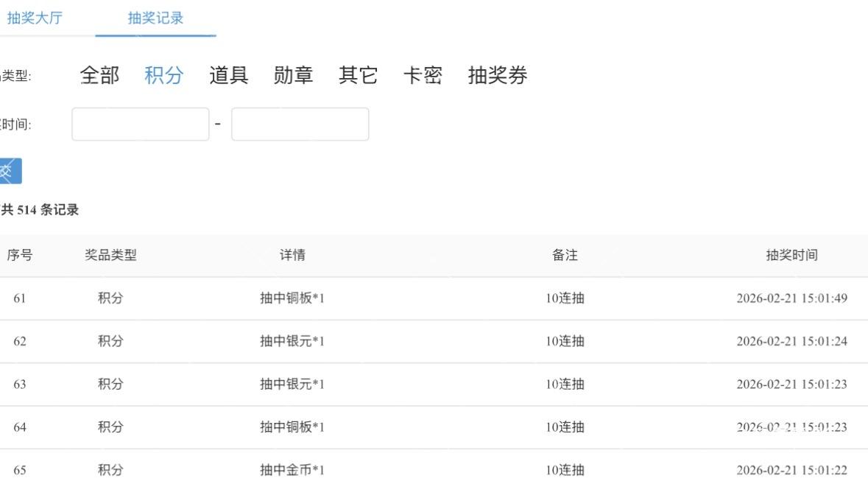Click the 备注 column header
This screenshot has height=484, width=868.
tap(565, 256)
